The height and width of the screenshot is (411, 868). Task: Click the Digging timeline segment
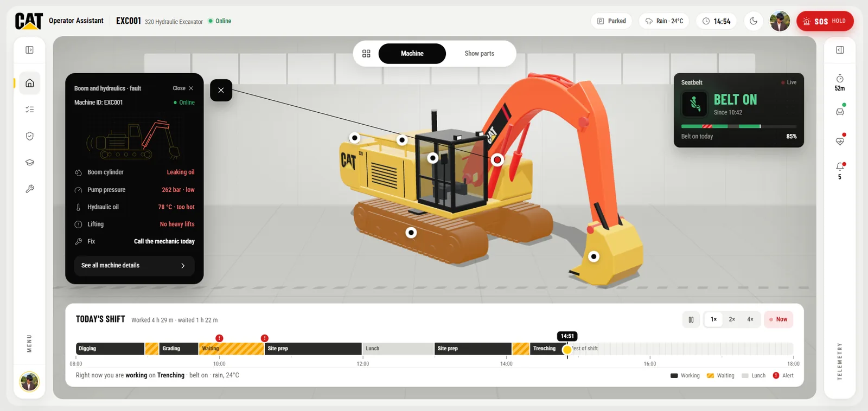[110, 349]
